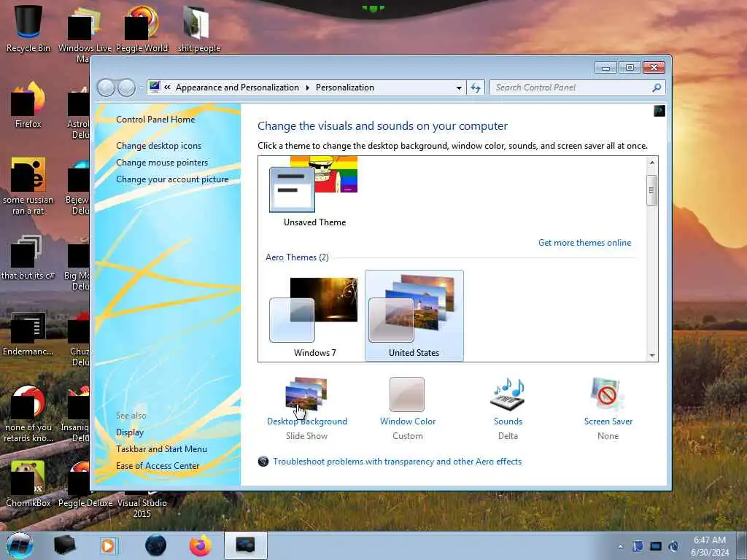Open the Start menu orb
The image size is (747, 560).
click(20, 545)
